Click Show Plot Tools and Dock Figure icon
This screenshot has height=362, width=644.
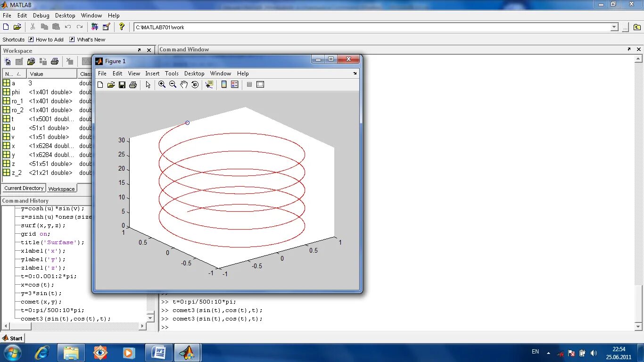coord(260,84)
